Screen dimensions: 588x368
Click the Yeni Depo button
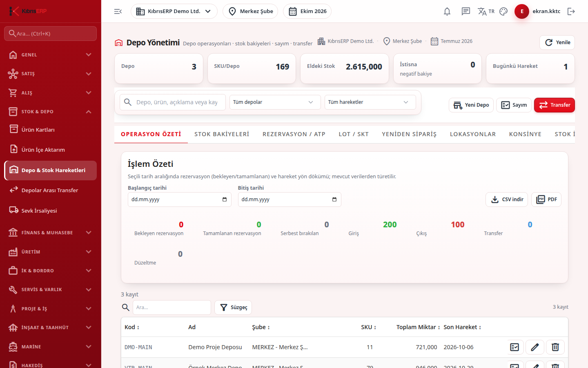pos(471,105)
